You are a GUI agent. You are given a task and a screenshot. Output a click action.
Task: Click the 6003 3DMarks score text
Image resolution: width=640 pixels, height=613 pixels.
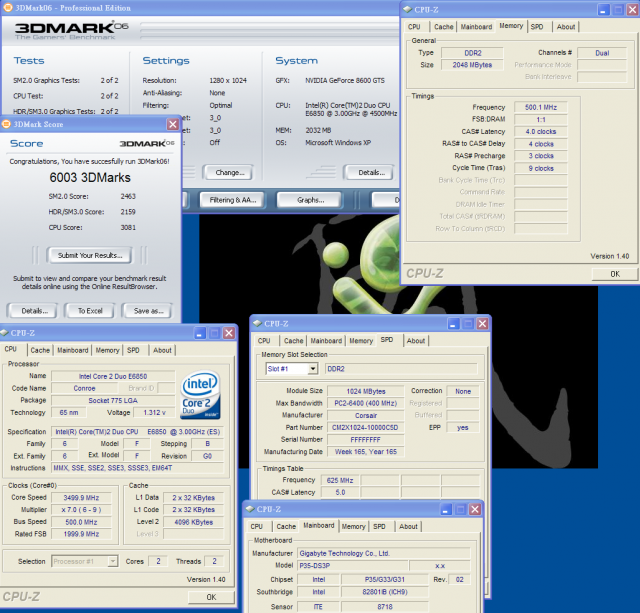[x=90, y=178]
